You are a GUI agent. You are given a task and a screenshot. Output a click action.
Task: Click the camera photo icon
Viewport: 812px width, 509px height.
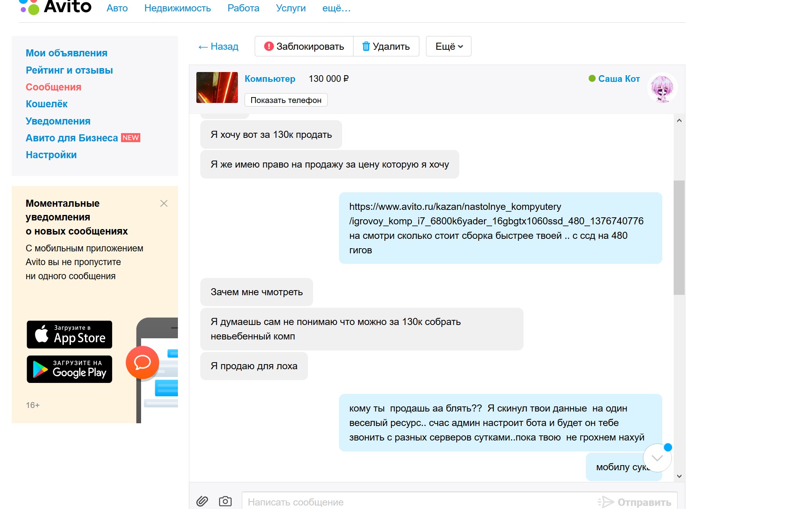click(225, 501)
